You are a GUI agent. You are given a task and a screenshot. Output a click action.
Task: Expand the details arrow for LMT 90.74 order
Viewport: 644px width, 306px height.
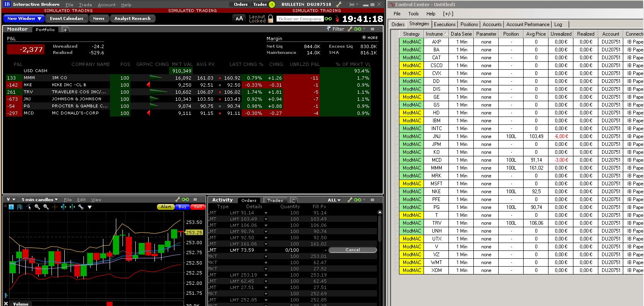266,231
